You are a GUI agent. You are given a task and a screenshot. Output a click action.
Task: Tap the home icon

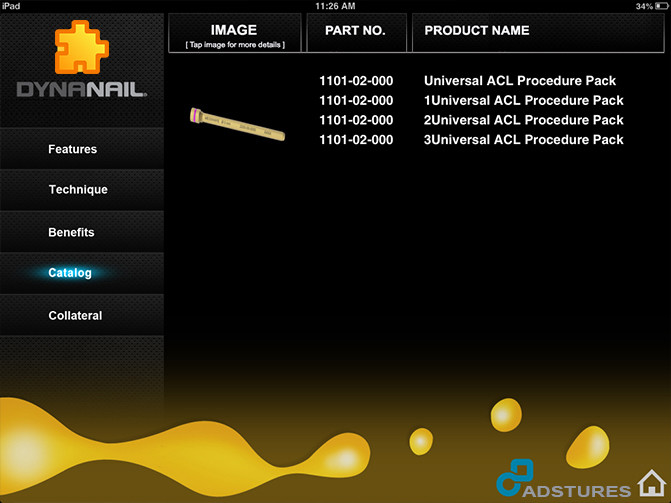[x=652, y=483]
